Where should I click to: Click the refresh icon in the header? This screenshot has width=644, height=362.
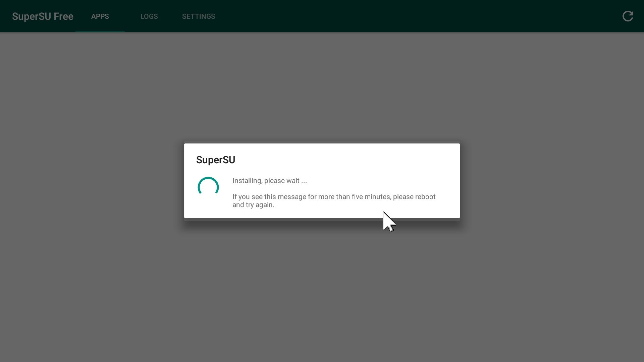(628, 16)
